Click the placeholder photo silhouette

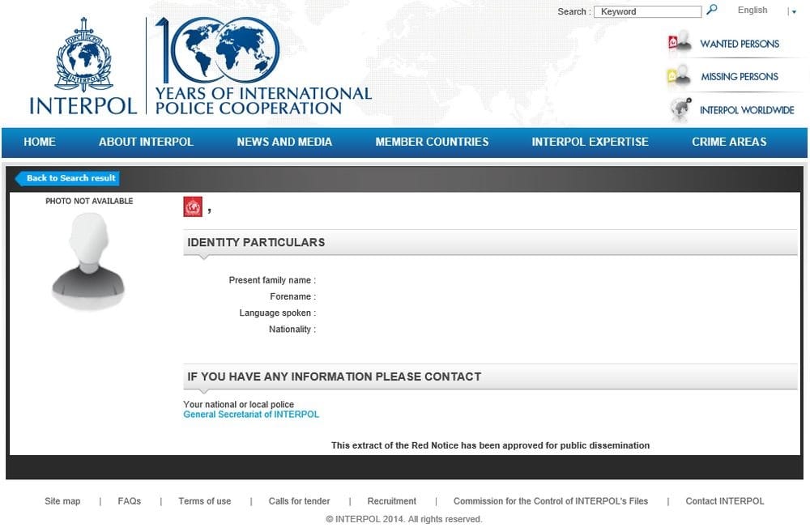[88, 261]
